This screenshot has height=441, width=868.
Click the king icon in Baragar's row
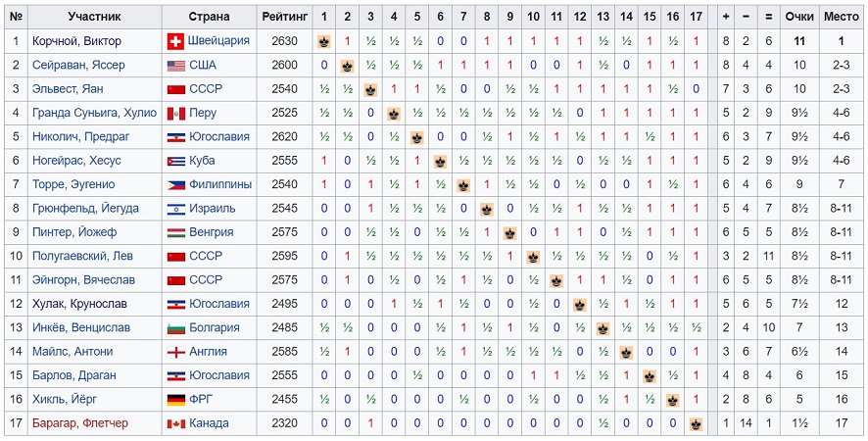pyautogui.click(x=696, y=423)
